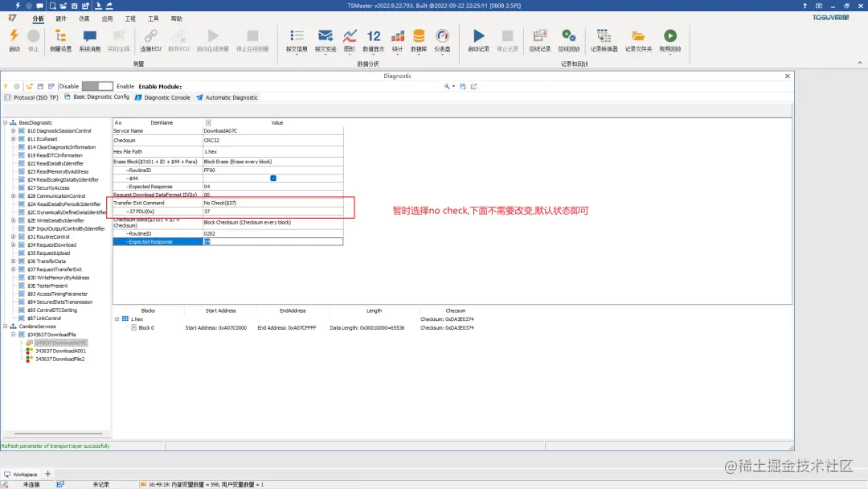Image resolution: width=868 pixels, height=489 pixels.
Task: Open 记录文件夹 log folder
Action: click(638, 40)
